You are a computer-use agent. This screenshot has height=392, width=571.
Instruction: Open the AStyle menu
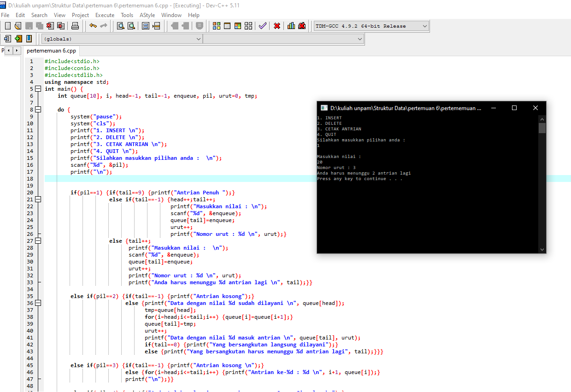coord(147,15)
